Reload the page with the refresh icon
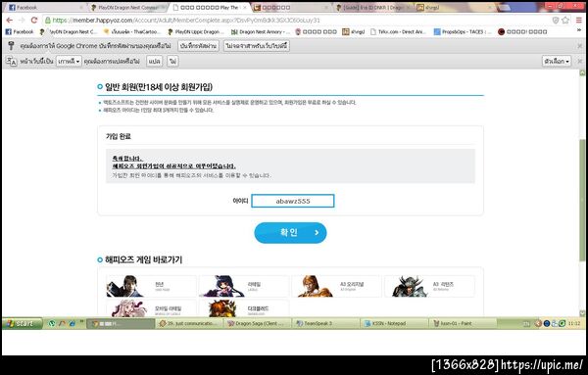The height and width of the screenshot is (375, 588). 34,21
